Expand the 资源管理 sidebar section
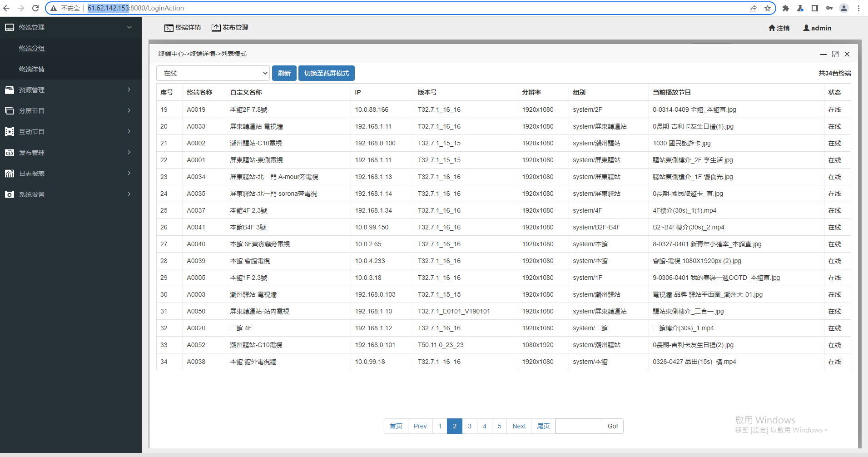This screenshot has width=868, height=457. pyautogui.click(x=129, y=90)
